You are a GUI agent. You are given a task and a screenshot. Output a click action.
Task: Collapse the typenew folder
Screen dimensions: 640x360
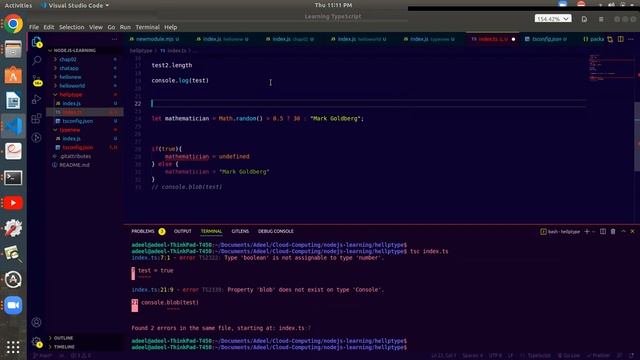(69, 130)
